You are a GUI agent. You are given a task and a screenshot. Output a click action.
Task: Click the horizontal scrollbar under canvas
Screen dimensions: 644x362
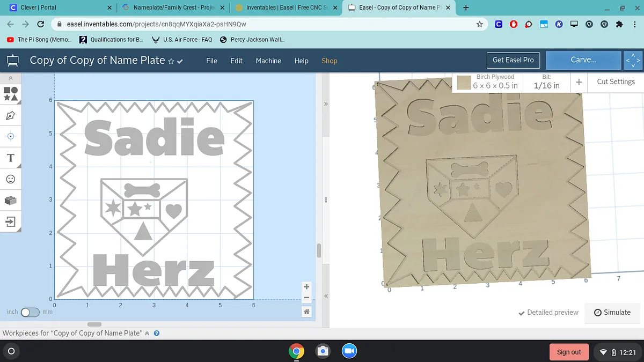pos(94,324)
